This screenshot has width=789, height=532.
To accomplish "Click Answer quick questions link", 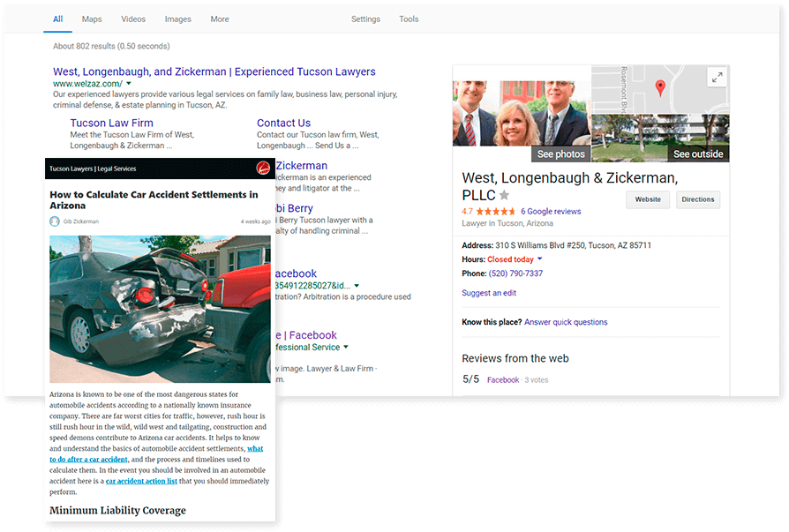I will pyautogui.click(x=566, y=322).
